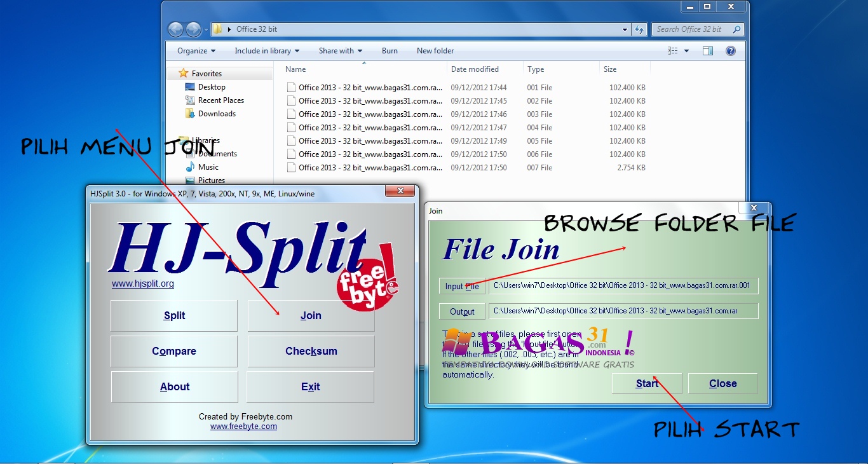This screenshot has width=868, height=464.
Task: Click the input file path field
Action: (x=623, y=285)
